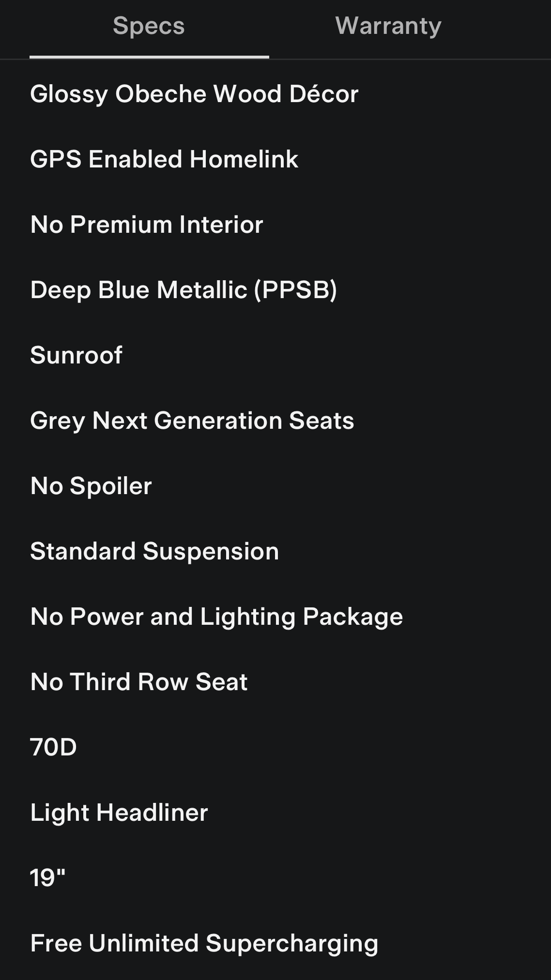
Task: Tap the 19" wheel size entry
Action: [47, 878]
